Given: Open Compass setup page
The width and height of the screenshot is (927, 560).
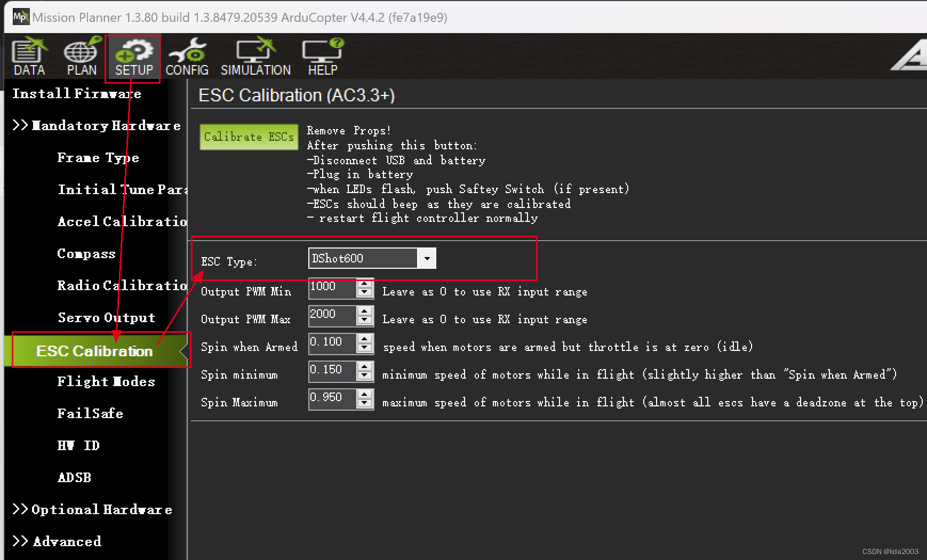Looking at the screenshot, I should click(86, 254).
